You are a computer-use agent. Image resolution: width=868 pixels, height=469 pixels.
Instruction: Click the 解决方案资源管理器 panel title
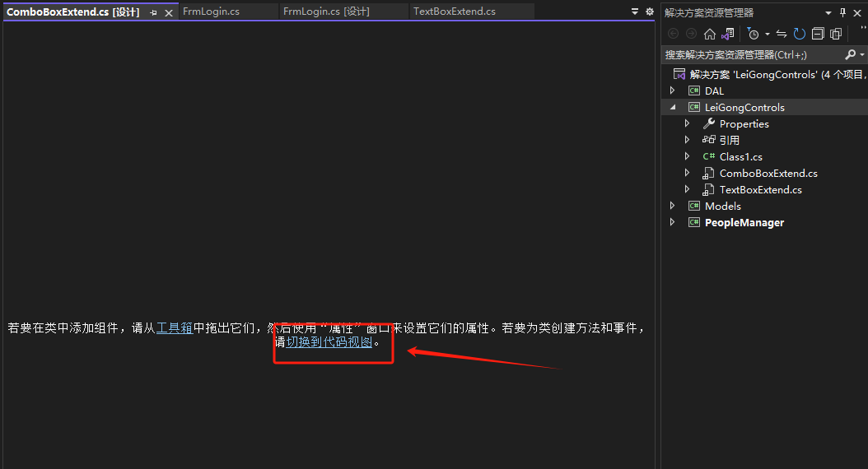coord(709,12)
